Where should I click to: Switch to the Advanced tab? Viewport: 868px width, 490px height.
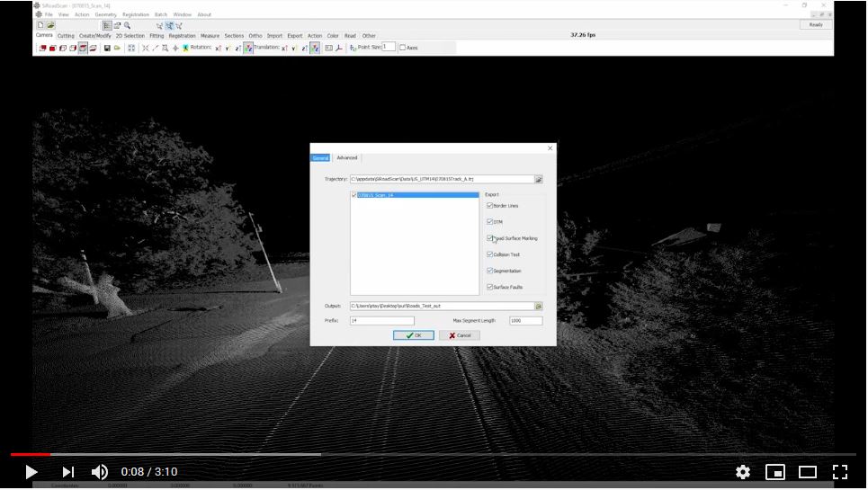pos(347,158)
